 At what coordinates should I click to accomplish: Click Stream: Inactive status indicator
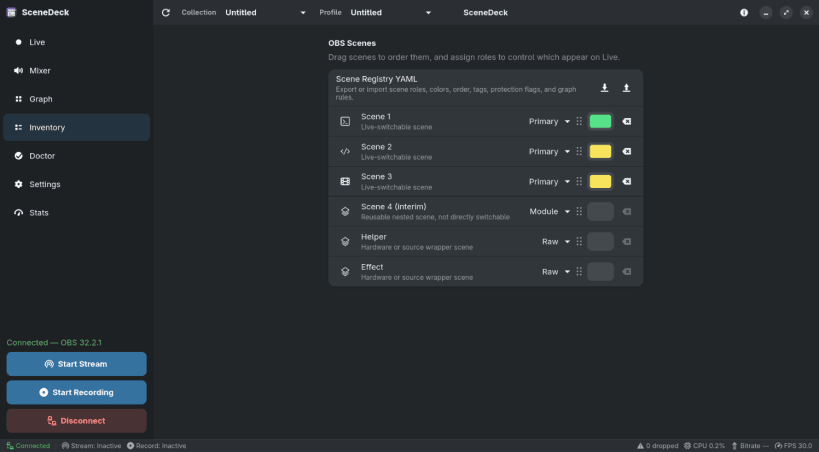pos(91,446)
